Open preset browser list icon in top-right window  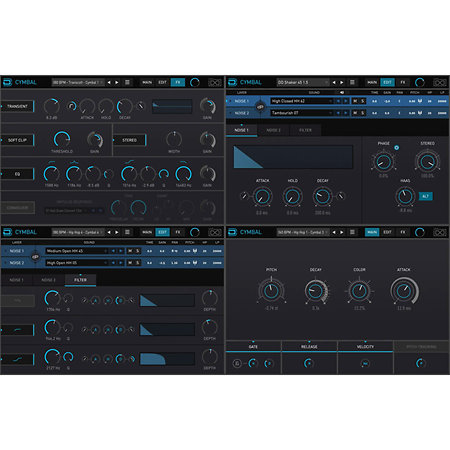(352, 82)
